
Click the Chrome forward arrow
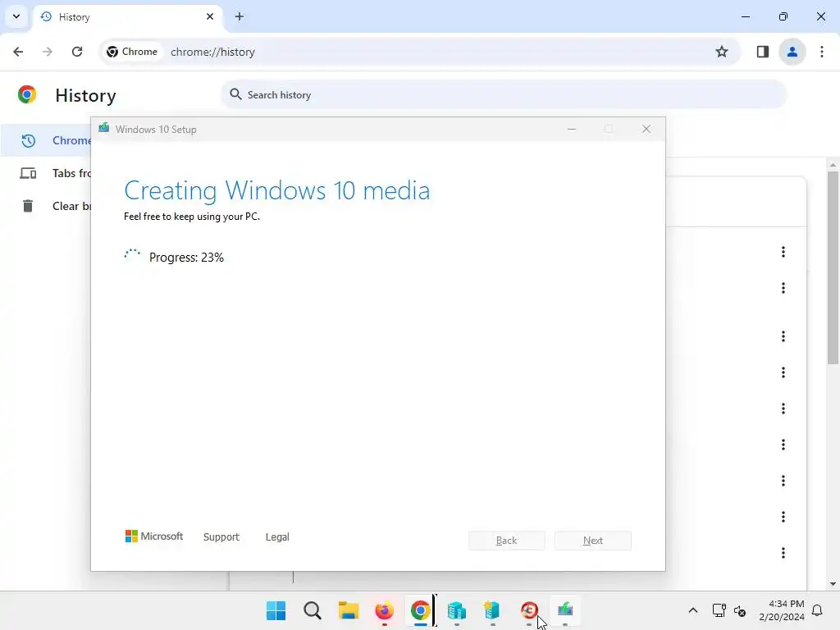(x=48, y=52)
